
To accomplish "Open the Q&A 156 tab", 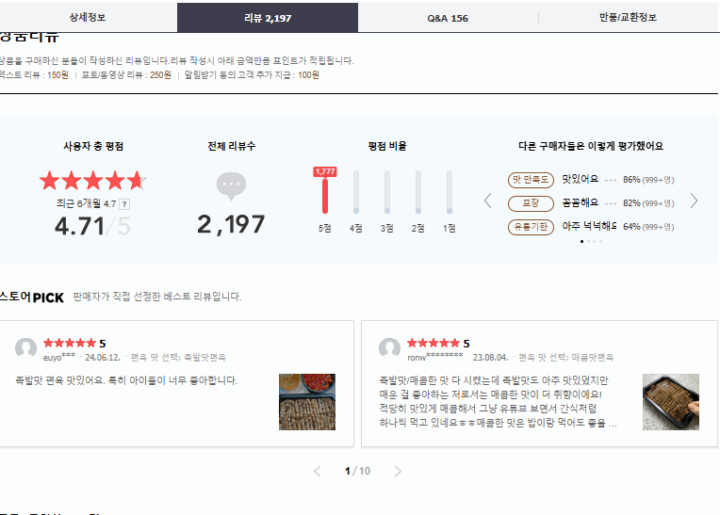I will pos(447,18).
